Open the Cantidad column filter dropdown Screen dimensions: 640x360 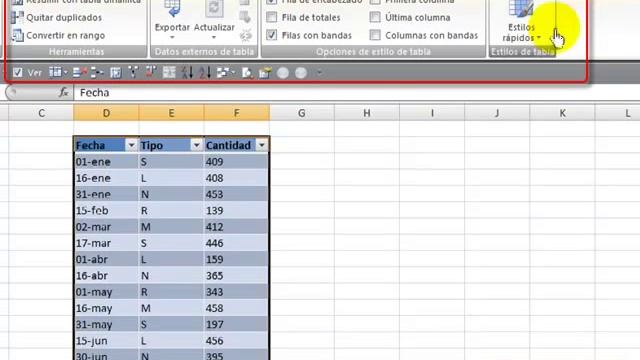pyautogui.click(x=262, y=145)
